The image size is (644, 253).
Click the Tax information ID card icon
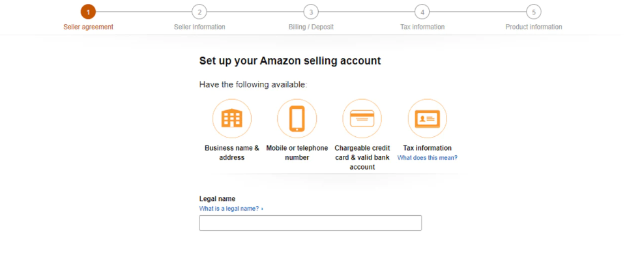coord(427,119)
